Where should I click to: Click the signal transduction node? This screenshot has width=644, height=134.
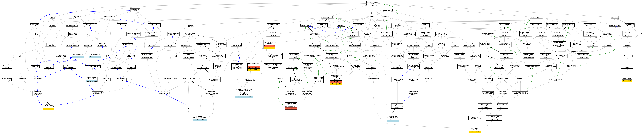[x=331, y=34]
